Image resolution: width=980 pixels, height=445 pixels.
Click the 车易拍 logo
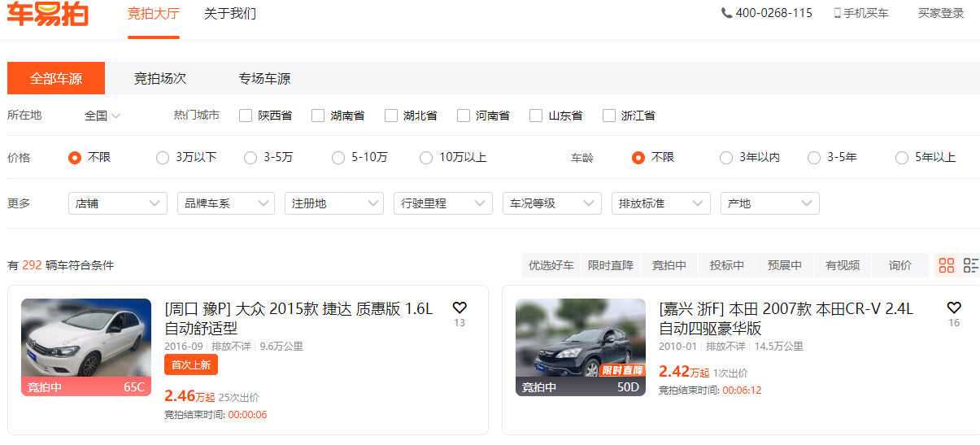pos(48,14)
